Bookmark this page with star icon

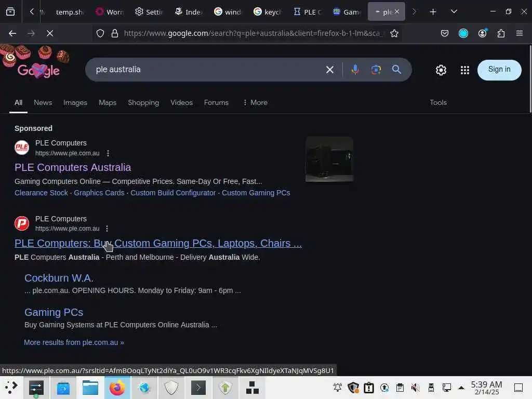click(394, 33)
